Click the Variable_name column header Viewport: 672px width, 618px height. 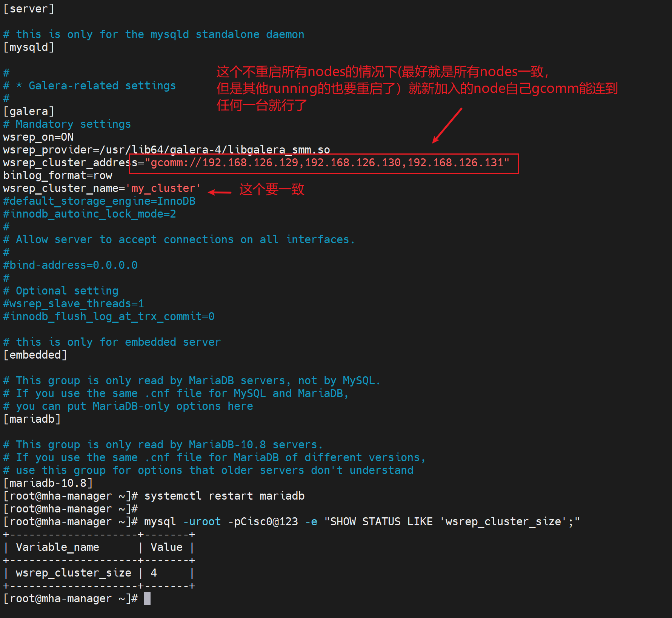coord(57,547)
